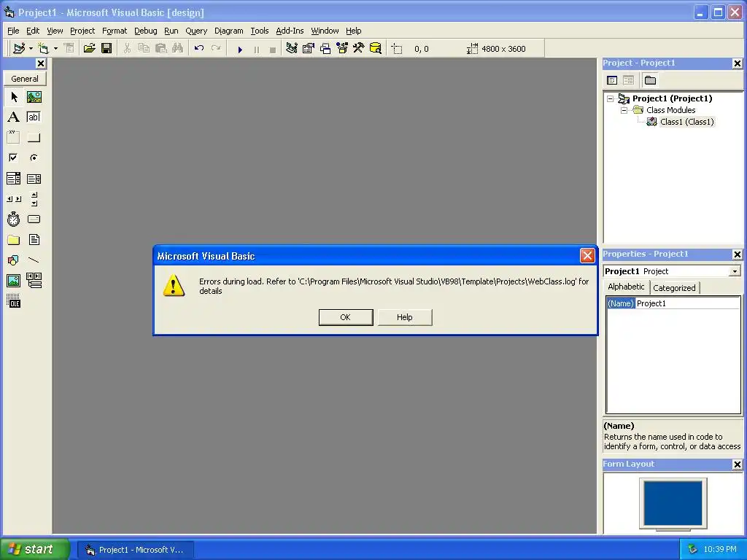Select the Shape control tool
The height and width of the screenshot is (560, 747).
click(x=14, y=260)
